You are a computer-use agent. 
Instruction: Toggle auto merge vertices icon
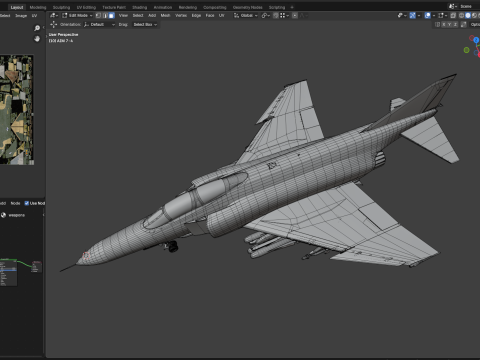coord(463,24)
